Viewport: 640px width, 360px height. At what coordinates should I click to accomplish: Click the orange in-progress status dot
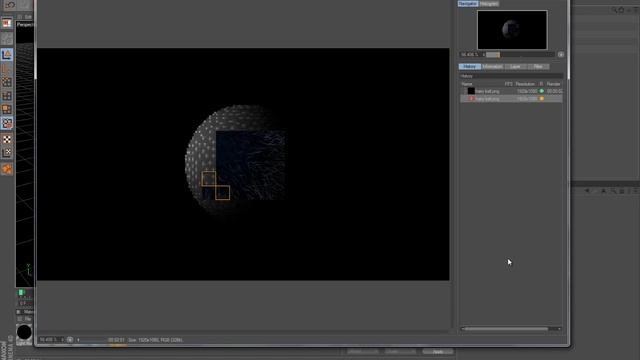click(x=542, y=99)
